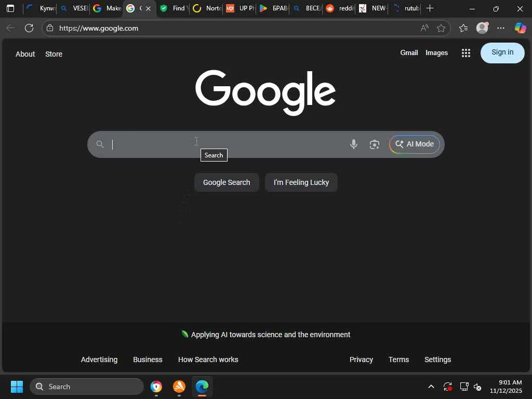
Task: Switch to the ВЕСЕ tab
Action: [x=307, y=8]
